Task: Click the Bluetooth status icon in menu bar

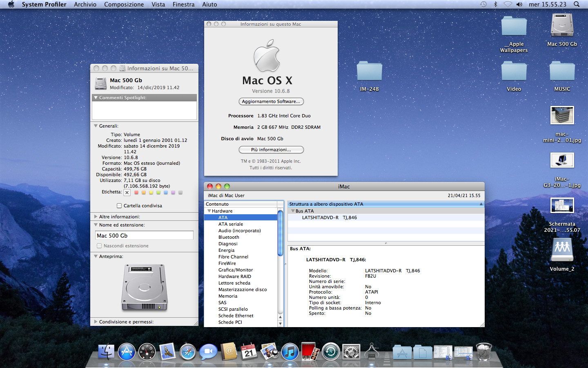Action: [x=495, y=4]
